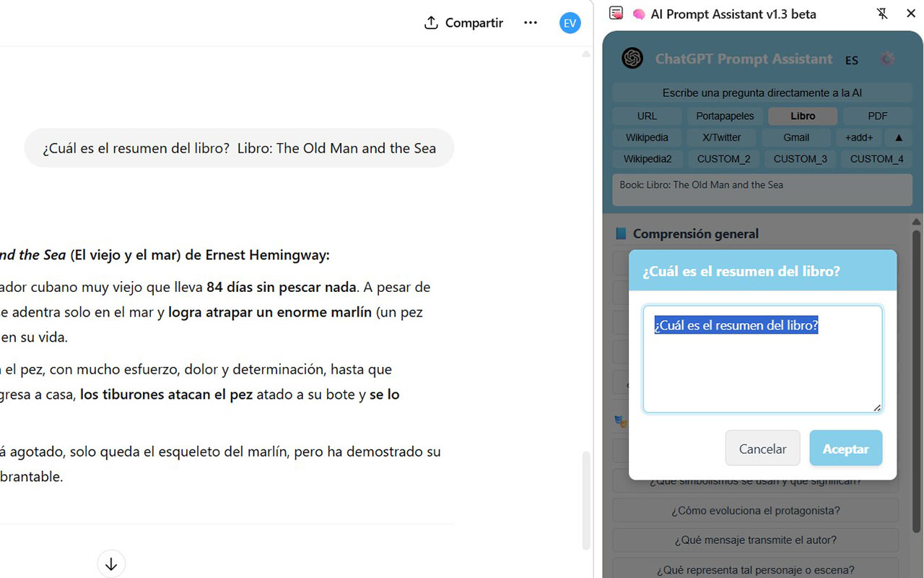Click the +add+ custom tab button

859,137
